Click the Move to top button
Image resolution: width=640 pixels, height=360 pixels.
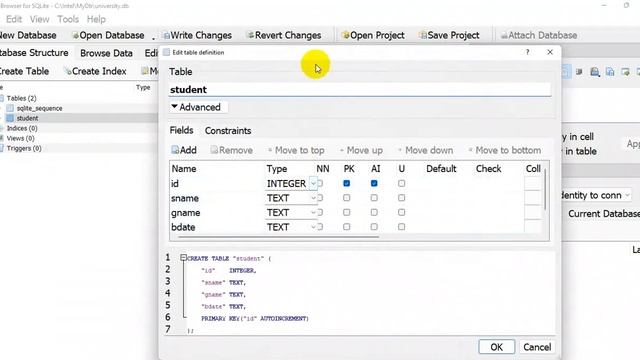pyautogui.click(x=296, y=150)
